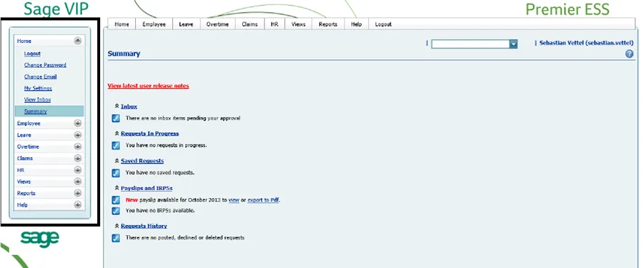Expand the Help sidebar section
The image size is (644, 268).
pos(78,205)
